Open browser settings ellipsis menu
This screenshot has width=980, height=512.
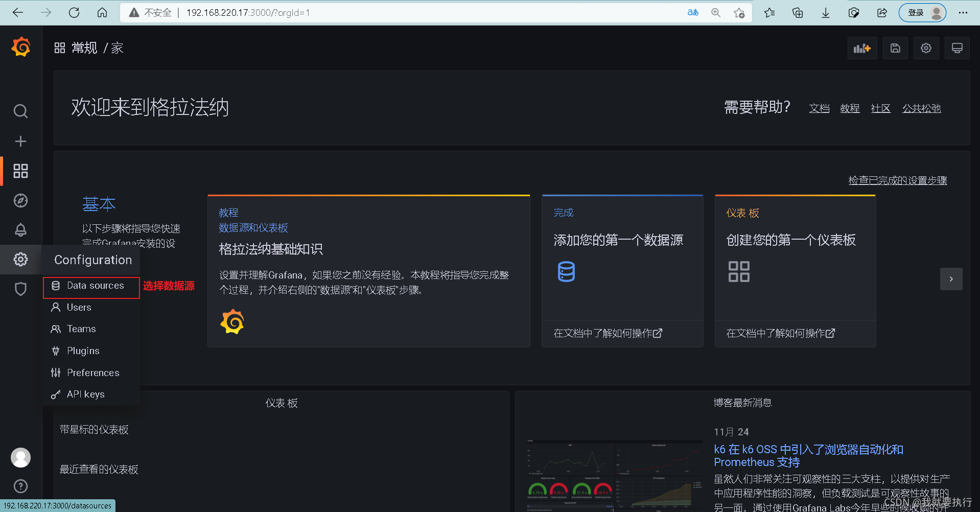[963, 13]
